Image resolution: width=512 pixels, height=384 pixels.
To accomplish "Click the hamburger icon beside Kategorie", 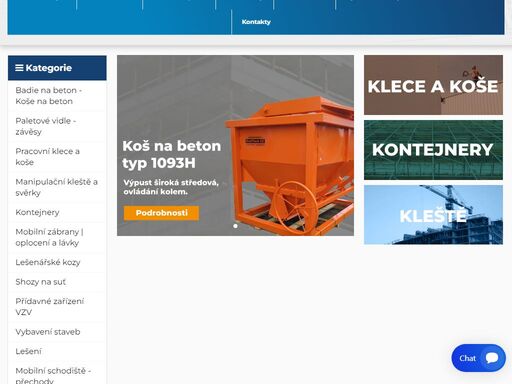I will (19, 68).
